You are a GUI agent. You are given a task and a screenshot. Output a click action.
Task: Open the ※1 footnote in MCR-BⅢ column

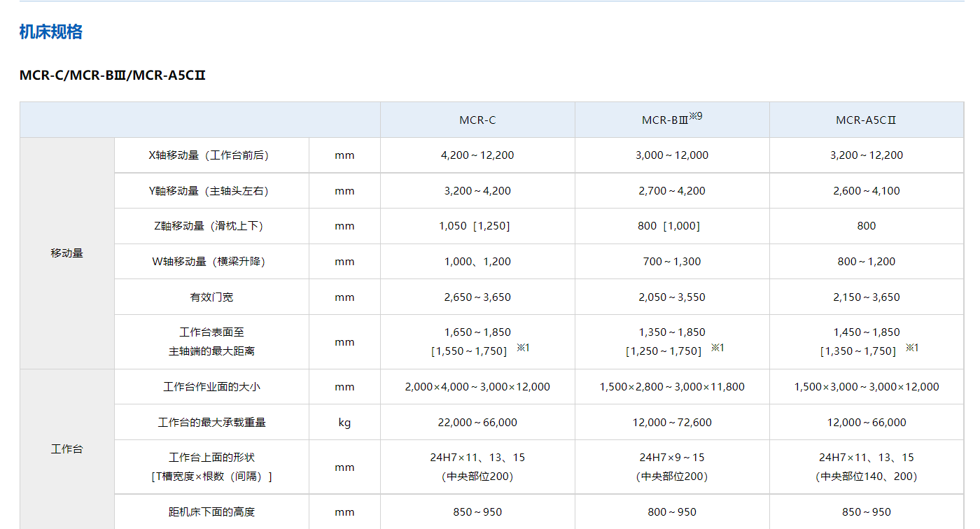pos(718,348)
